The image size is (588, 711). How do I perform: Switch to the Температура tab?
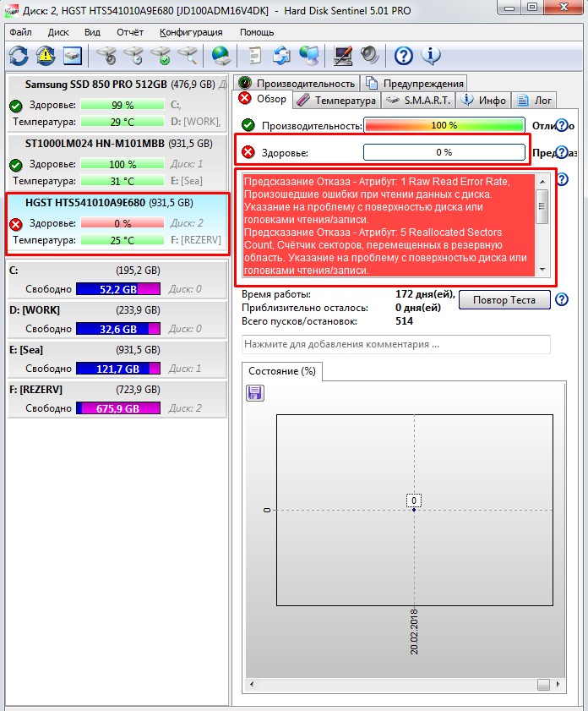336,101
